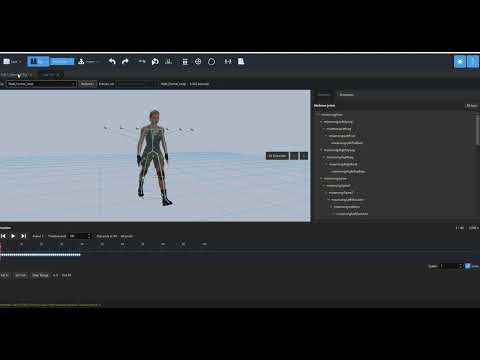Viewport: 480px width, 360px height.
Task: Click the frames-per-second stepper arrows
Action: click(x=89, y=236)
